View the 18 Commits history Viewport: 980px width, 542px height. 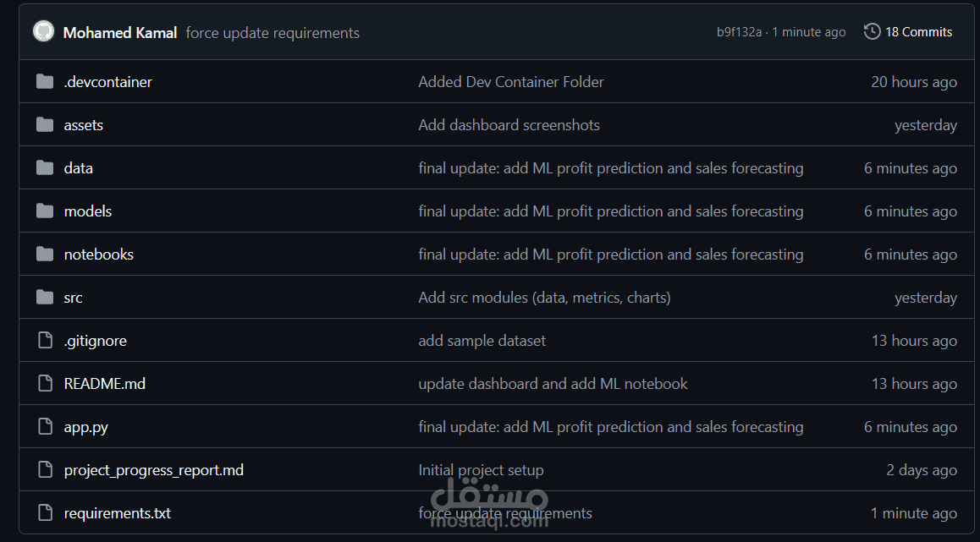(918, 32)
